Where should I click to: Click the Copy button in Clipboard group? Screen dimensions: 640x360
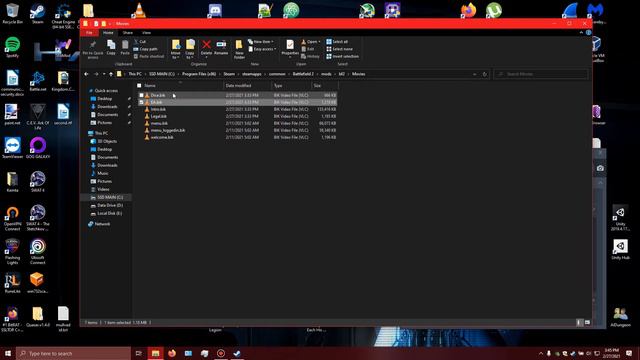[x=111, y=47]
